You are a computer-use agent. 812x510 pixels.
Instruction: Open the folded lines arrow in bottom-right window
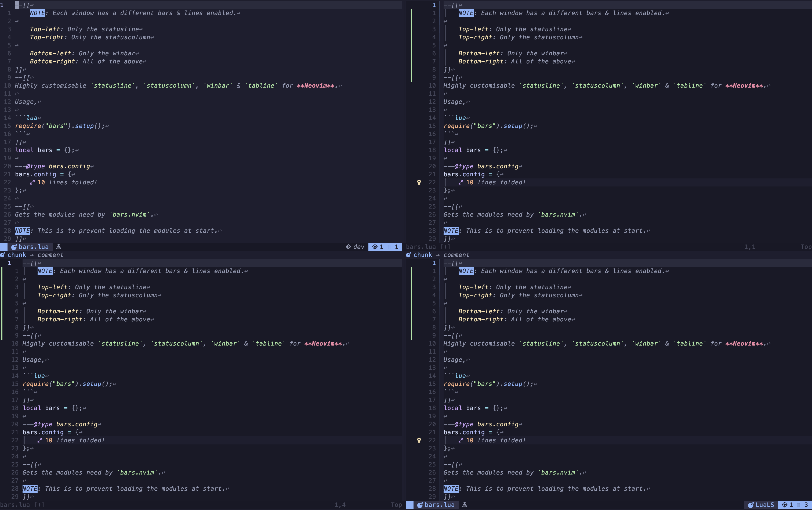pos(461,440)
